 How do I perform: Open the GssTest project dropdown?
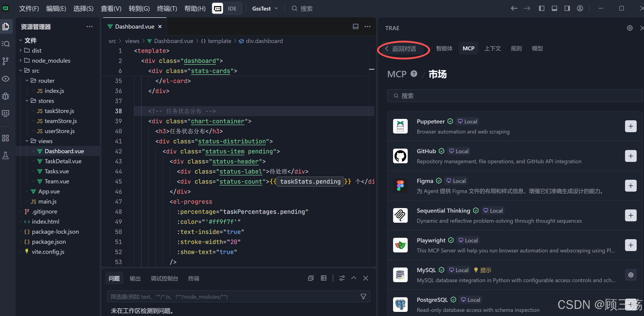tap(265, 8)
